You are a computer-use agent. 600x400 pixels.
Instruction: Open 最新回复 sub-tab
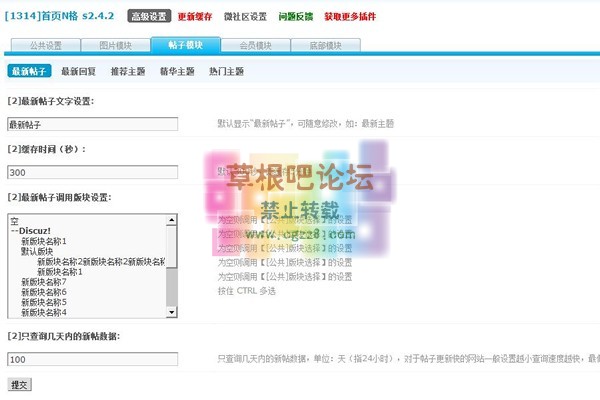[78, 71]
